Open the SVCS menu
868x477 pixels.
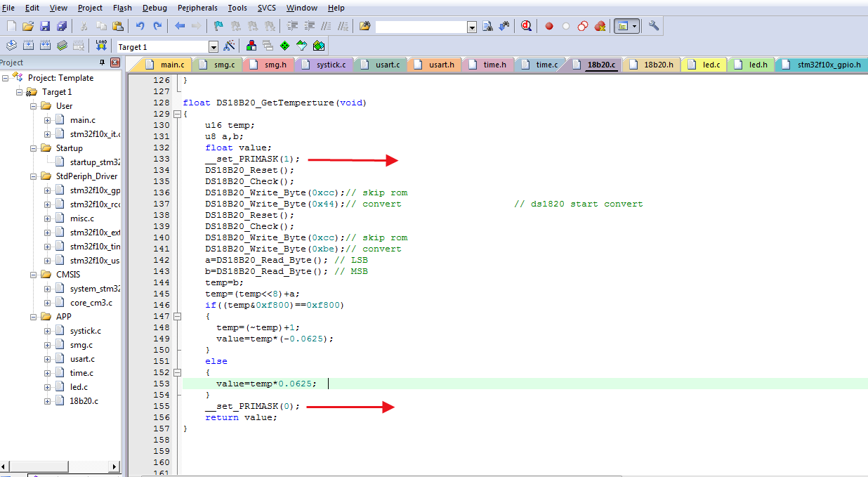(x=267, y=8)
